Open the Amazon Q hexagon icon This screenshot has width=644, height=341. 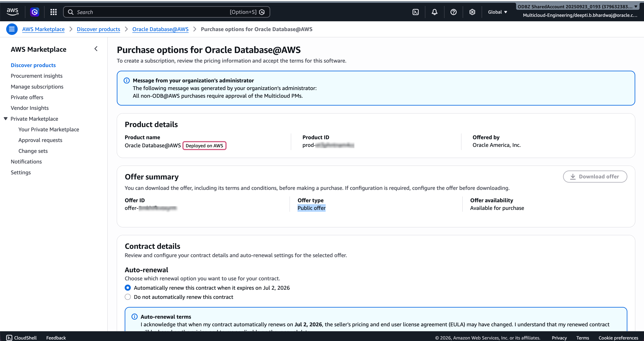(35, 12)
